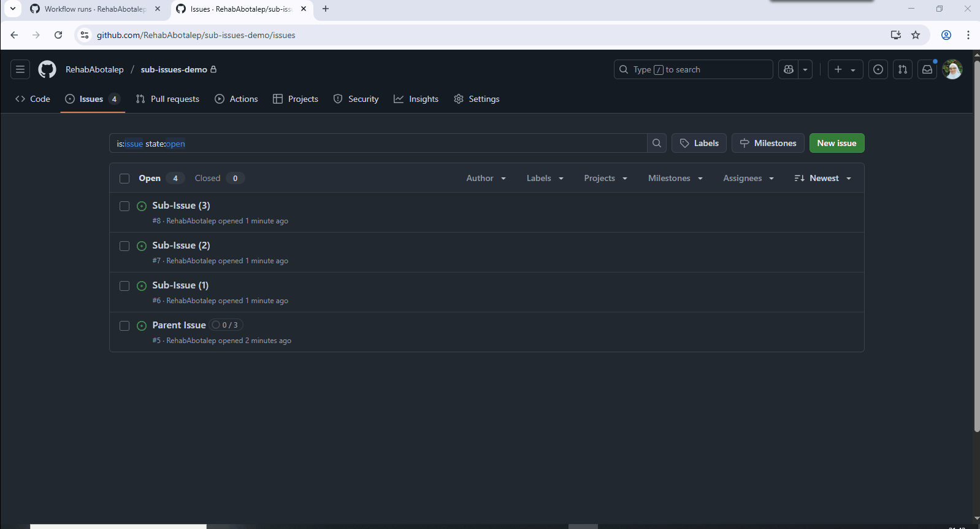Select the Issues repository tab
Screen dimensions: 980x529
click(93, 99)
